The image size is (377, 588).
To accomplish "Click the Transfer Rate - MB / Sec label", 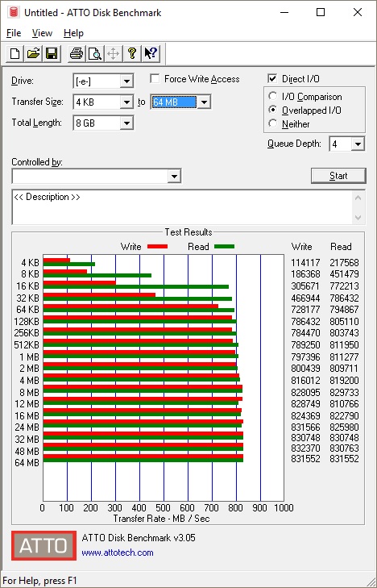I will (161, 519).
